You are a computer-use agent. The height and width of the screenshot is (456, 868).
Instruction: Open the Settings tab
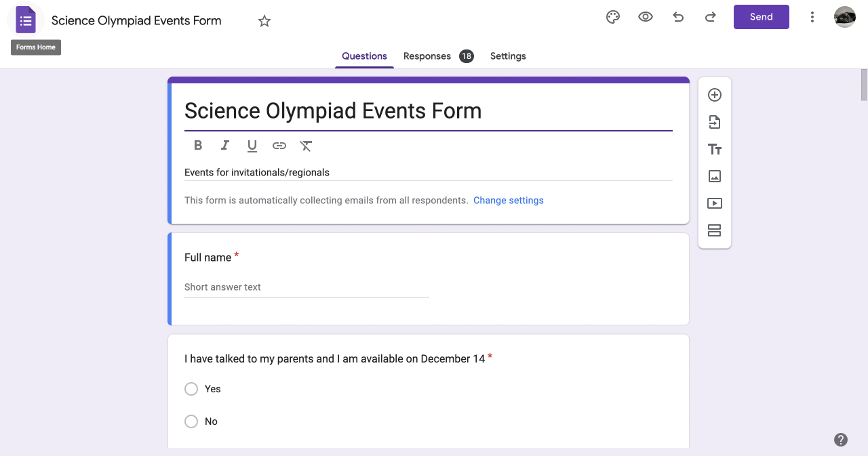click(508, 56)
